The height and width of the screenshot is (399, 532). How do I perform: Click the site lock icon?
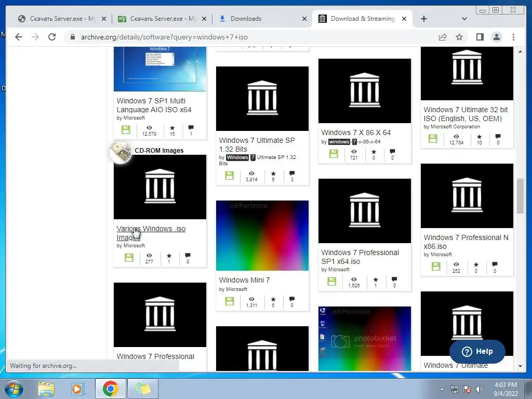click(x=72, y=37)
